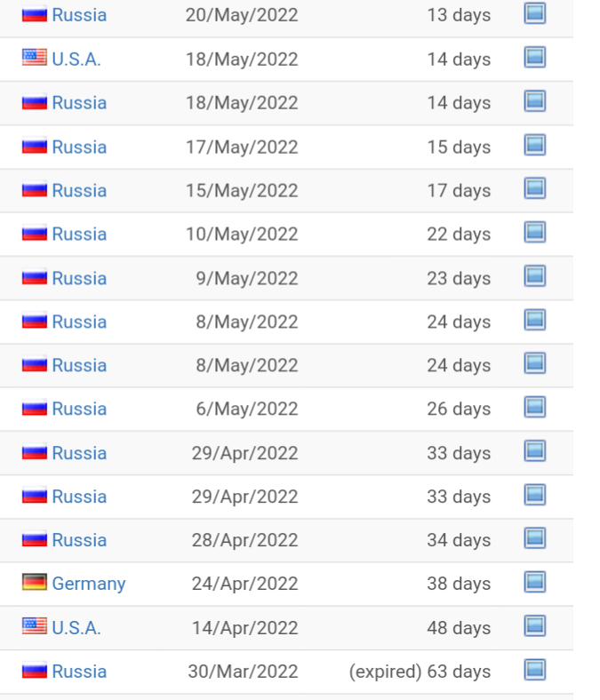600x700 pixels.
Task: View screenshot icon in the expired row
Action: (x=534, y=669)
